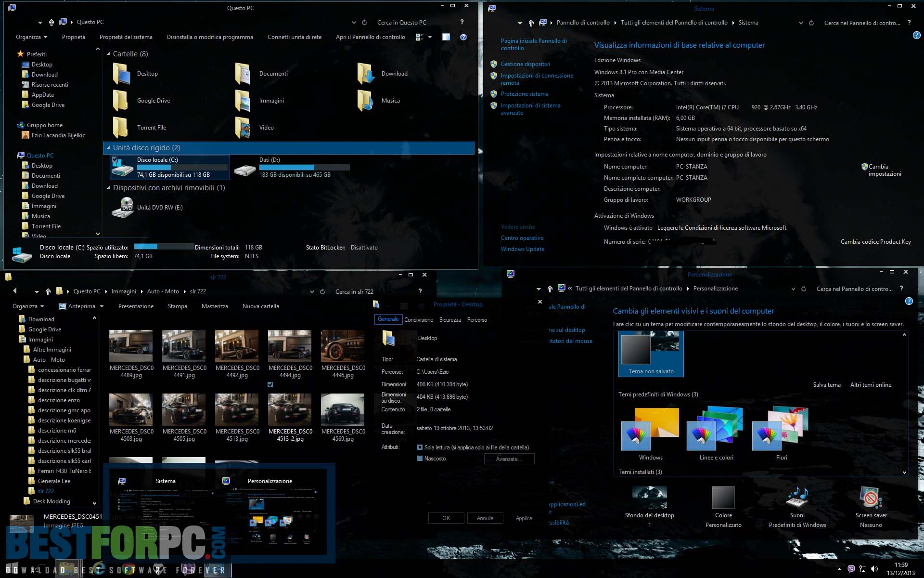Open the Musica folder in Cartelle section
Image resolution: width=924 pixels, height=578 pixels.
[379, 101]
